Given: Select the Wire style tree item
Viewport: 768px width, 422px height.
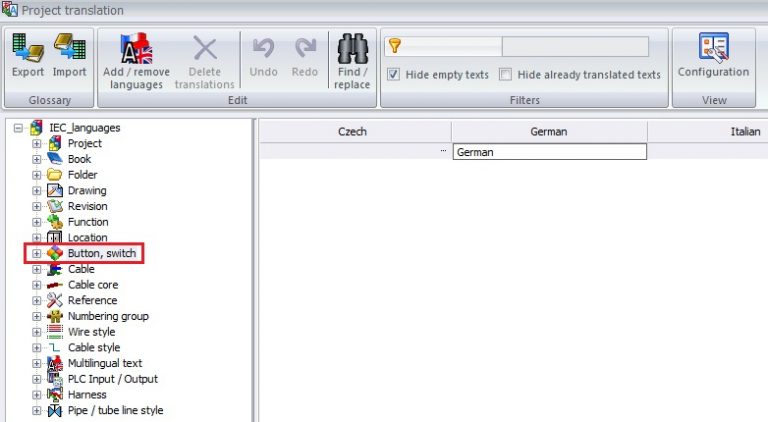Looking at the screenshot, I should [x=92, y=332].
